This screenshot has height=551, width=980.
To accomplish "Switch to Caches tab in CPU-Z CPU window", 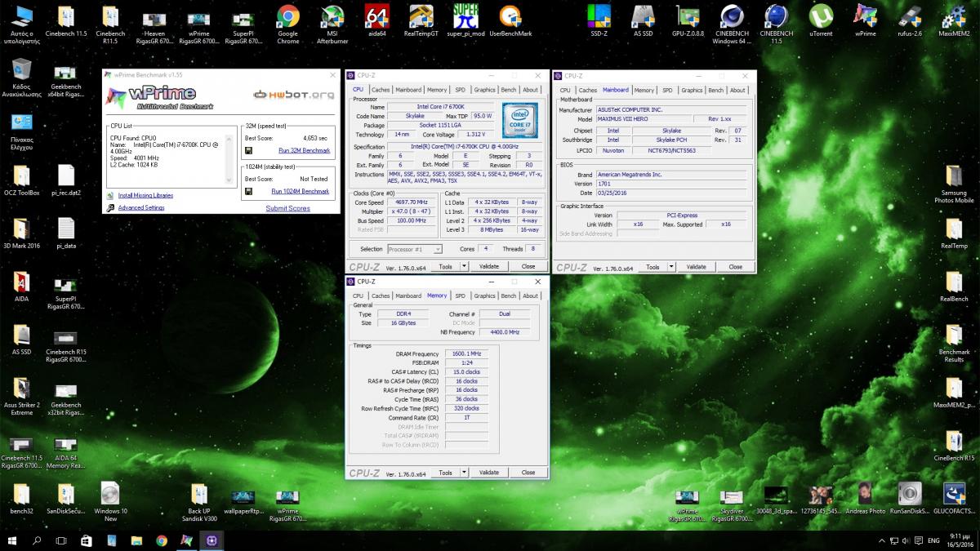I will pos(381,90).
